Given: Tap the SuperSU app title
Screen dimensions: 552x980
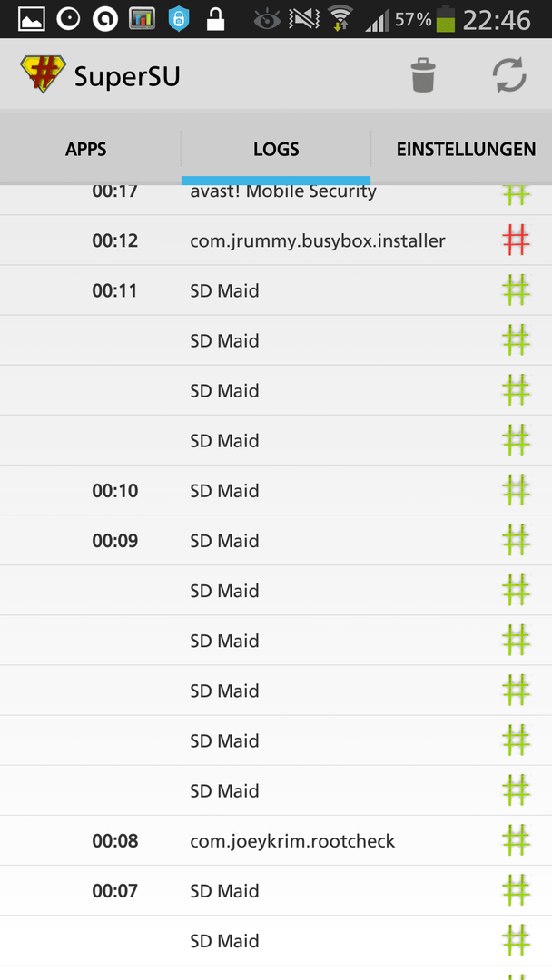Looking at the screenshot, I should pos(127,76).
